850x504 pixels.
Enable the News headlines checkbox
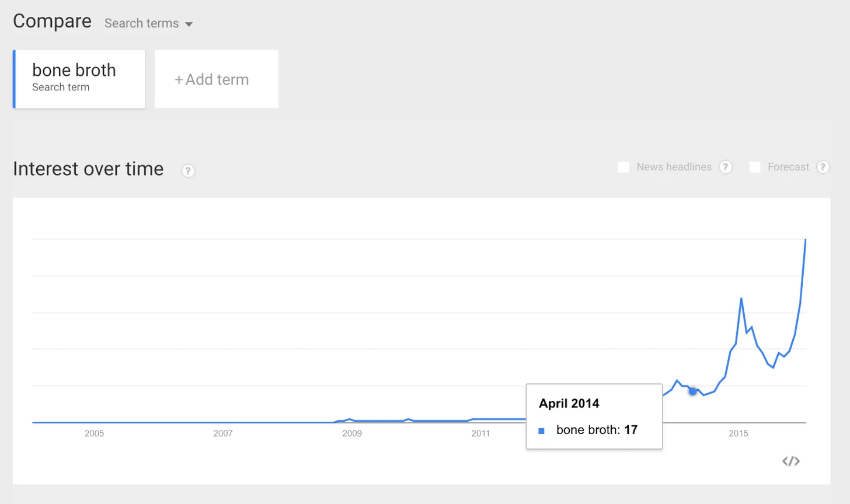(x=623, y=167)
